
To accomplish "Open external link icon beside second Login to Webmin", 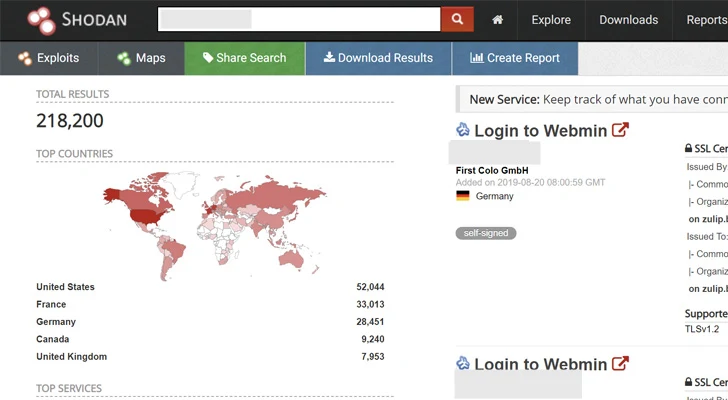I will coord(620,363).
